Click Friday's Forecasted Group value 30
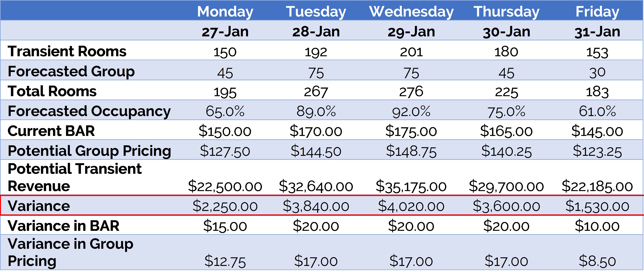The image size is (644, 272). point(597,73)
